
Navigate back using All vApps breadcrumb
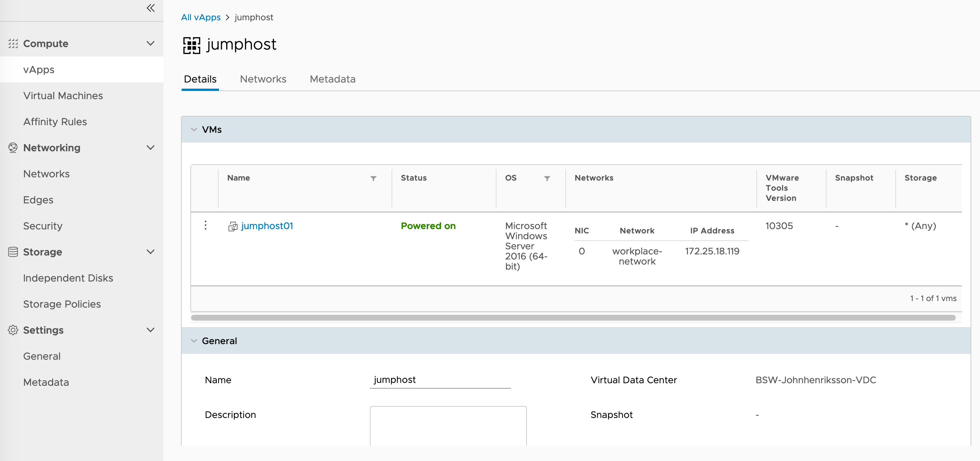click(200, 17)
